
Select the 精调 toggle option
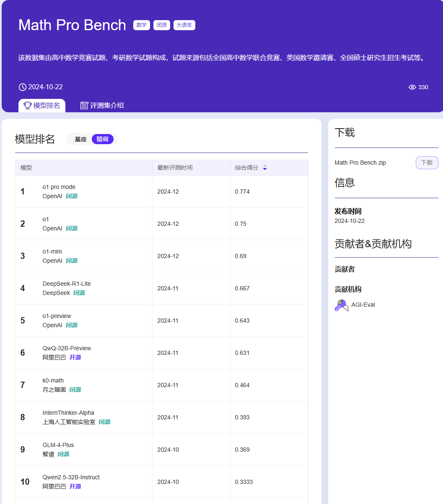(103, 139)
